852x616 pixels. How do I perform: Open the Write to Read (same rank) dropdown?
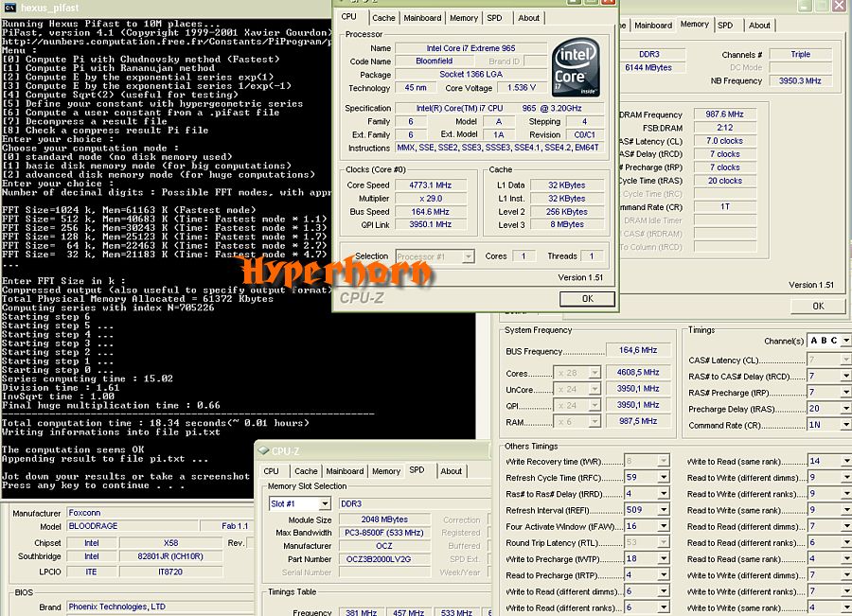click(846, 461)
